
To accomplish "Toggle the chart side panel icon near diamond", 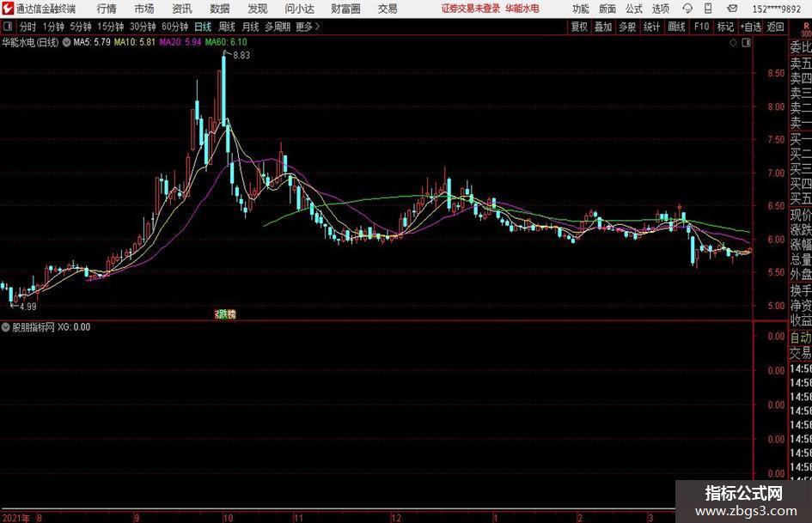I will tap(746, 43).
